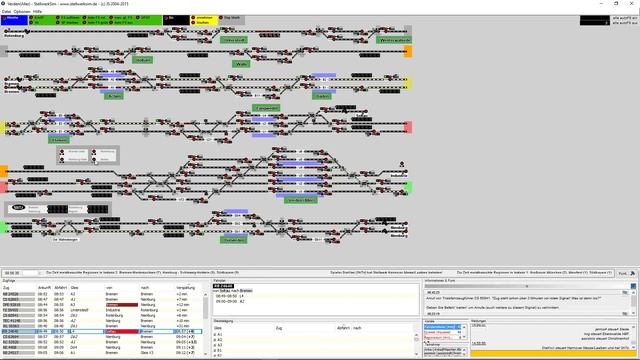Click the slider bar in Informationen & Funk
Viewport: 640px width, 360px height.
526,287
